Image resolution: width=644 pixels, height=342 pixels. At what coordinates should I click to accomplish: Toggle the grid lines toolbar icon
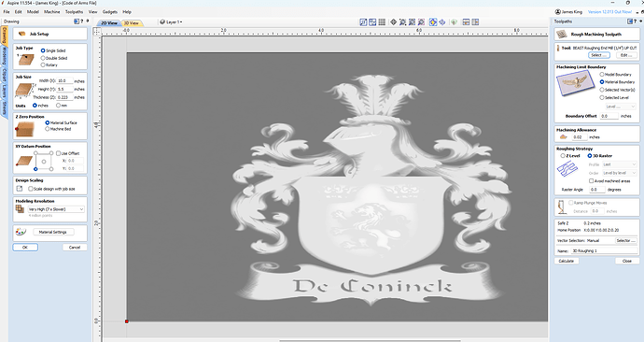click(x=382, y=22)
